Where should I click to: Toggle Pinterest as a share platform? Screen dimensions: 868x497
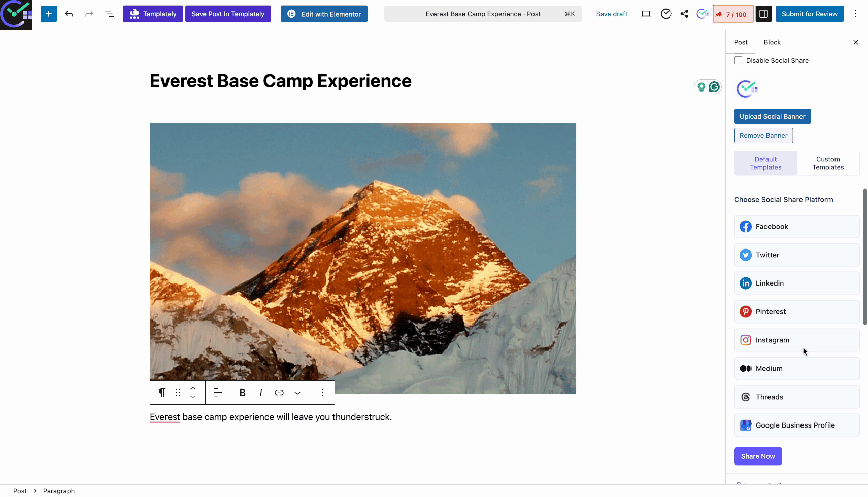click(x=796, y=311)
